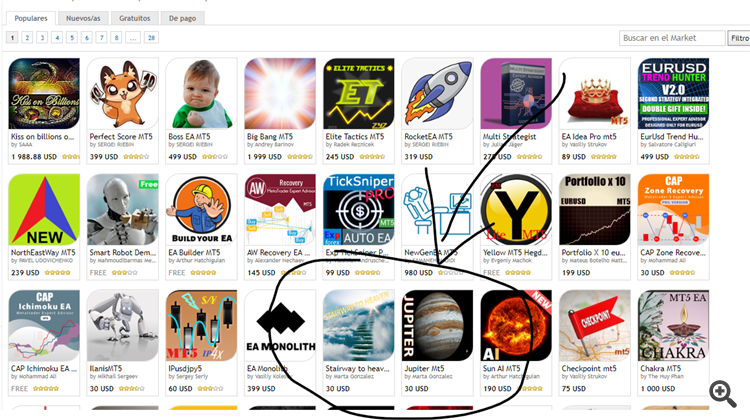The image size is (750, 420).
Task: Select the EA Idea Pro crown icon
Action: point(595,94)
